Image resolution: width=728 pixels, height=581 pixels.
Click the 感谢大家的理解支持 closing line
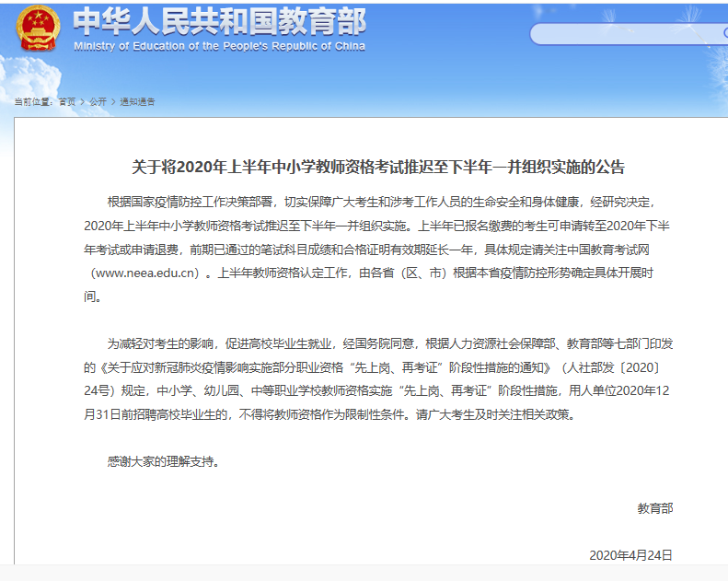(164, 461)
